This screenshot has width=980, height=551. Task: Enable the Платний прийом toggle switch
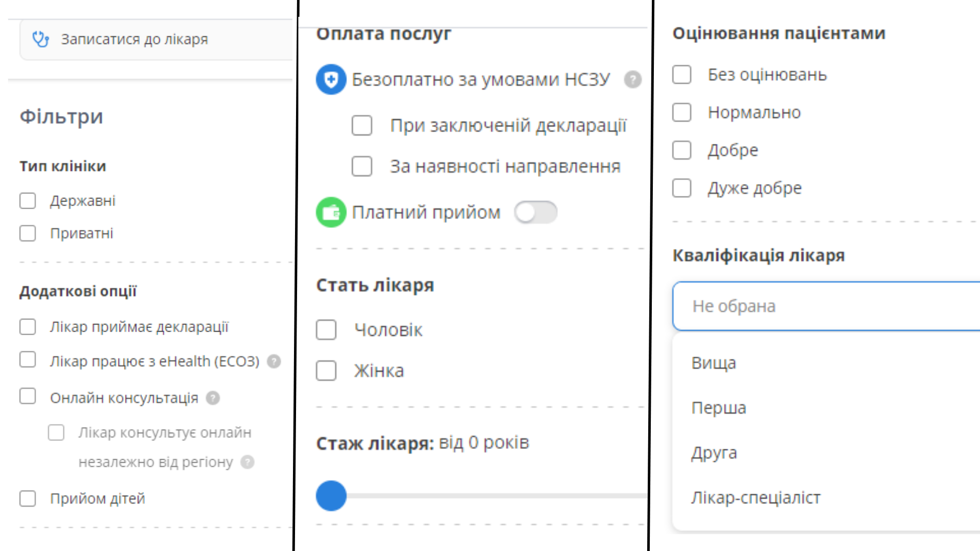pos(535,212)
